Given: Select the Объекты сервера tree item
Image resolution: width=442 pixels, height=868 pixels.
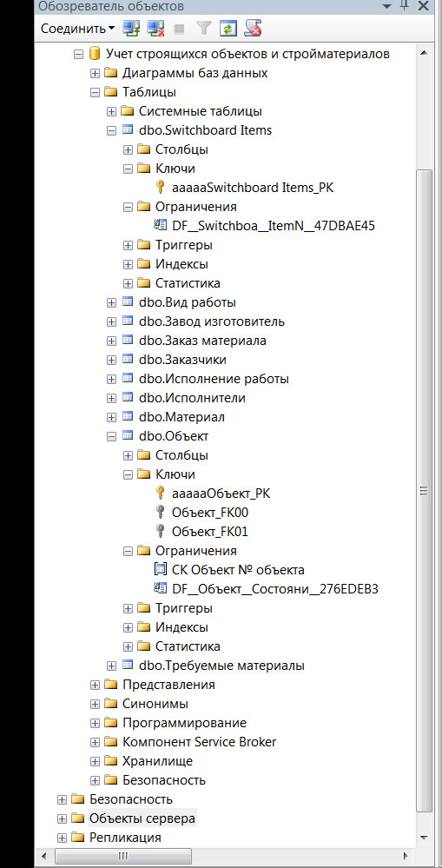Looking at the screenshot, I should 142,818.
